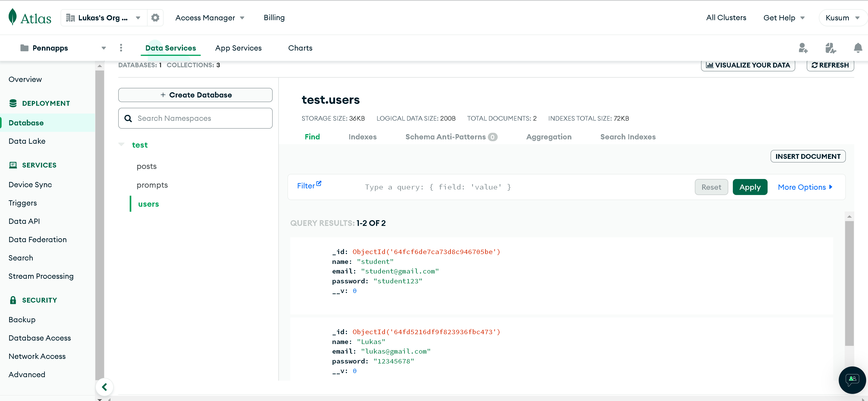Image resolution: width=868 pixels, height=401 pixels.
Task: Switch to the Indexes tab
Action: pos(362,137)
